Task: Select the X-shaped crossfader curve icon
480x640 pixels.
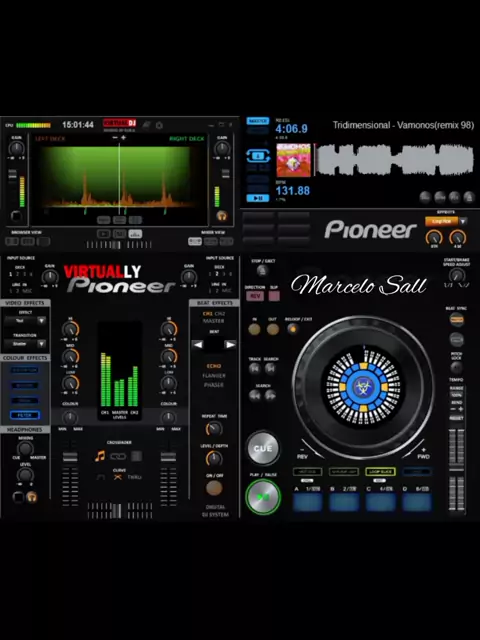Action: click(118, 477)
